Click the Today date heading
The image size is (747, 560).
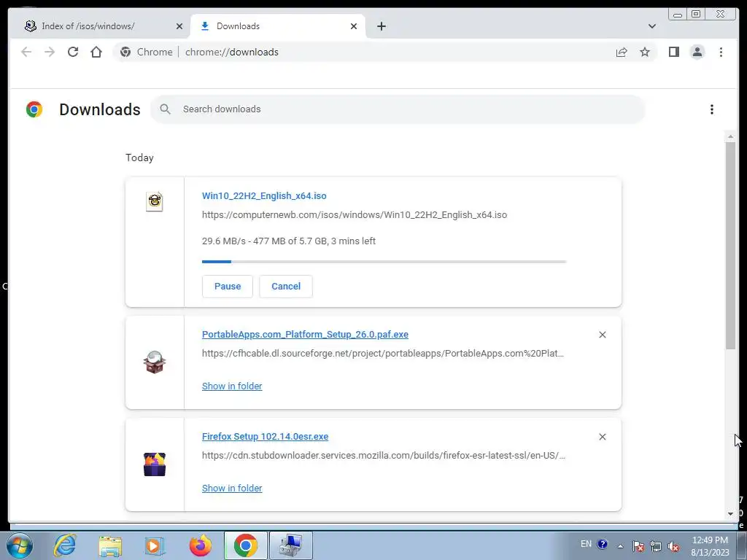pos(139,157)
